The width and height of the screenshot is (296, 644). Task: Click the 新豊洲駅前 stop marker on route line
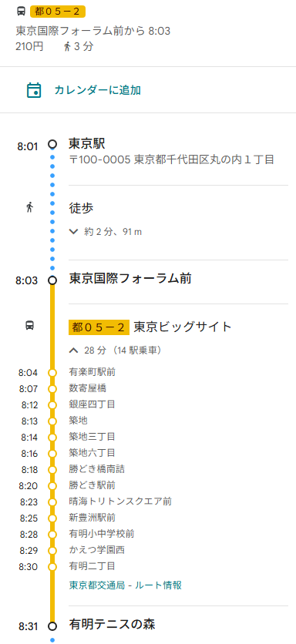click(x=52, y=518)
